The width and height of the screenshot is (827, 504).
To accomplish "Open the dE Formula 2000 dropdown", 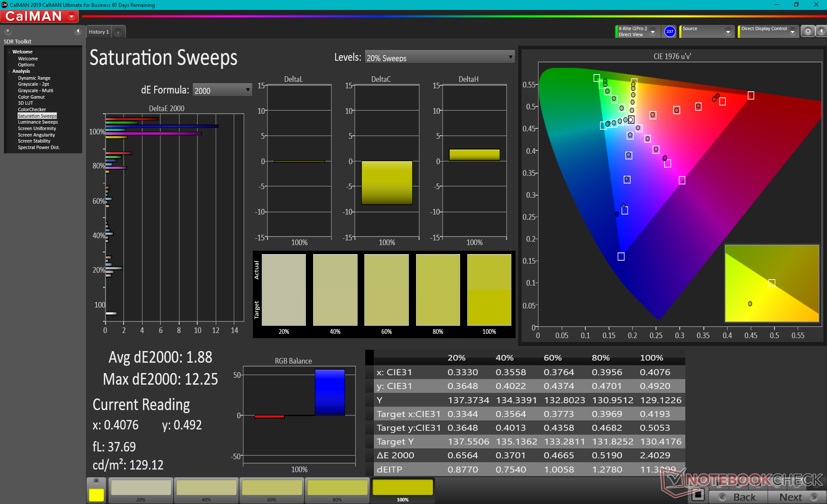I will [222, 90].
